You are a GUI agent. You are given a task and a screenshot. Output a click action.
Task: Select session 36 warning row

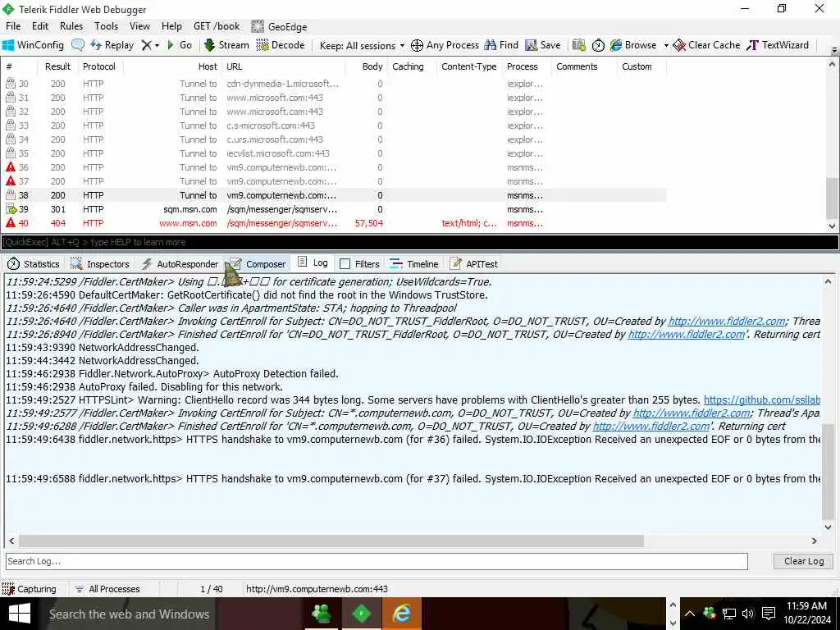(x=333, y=167)
